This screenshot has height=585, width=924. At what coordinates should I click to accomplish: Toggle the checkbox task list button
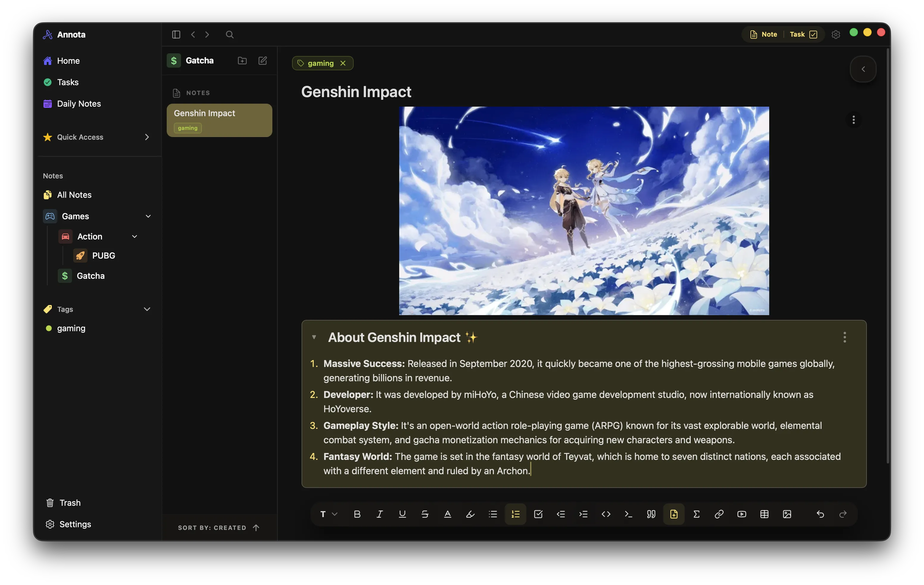[538, 514]
